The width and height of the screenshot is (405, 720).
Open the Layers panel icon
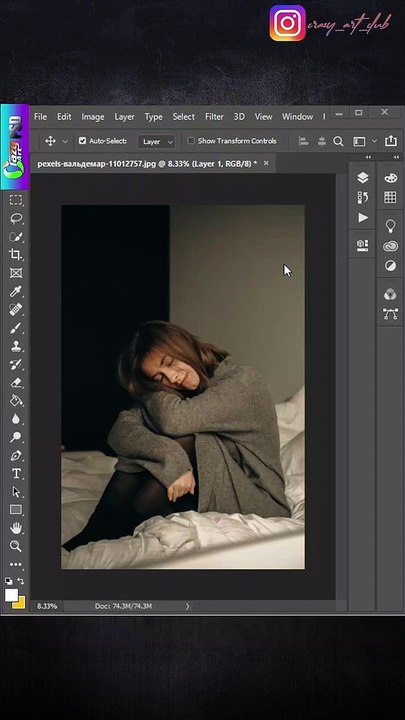[363, 178]
